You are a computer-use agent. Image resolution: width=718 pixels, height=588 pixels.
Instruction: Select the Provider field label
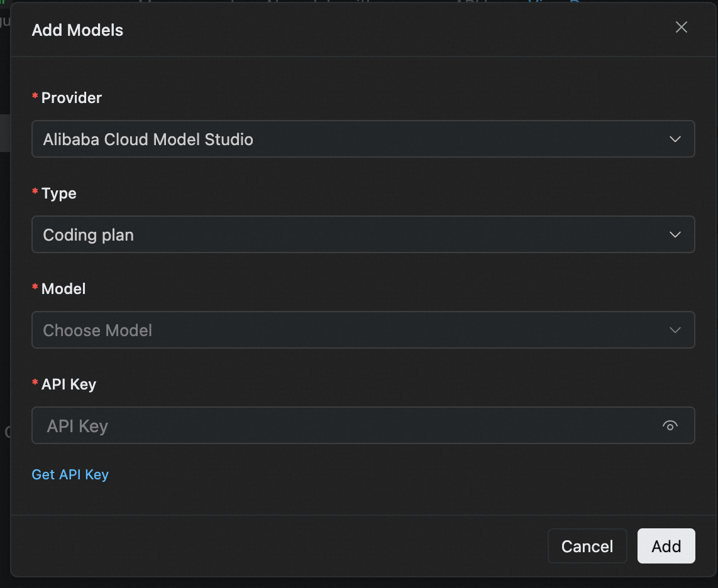coord(71,97)
